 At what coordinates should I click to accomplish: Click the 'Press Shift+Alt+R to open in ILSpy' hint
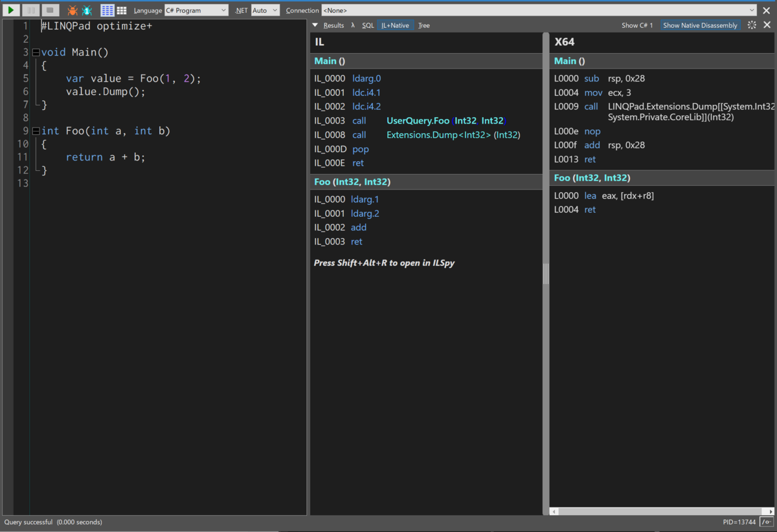(x=384, y=263)
